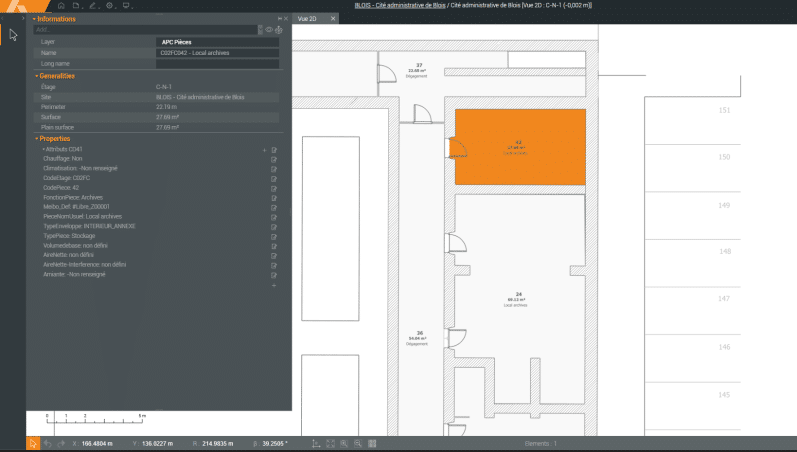Click the coordinate axes icon in status bar
Screen dimensions: 797x452
pos(316,443)
